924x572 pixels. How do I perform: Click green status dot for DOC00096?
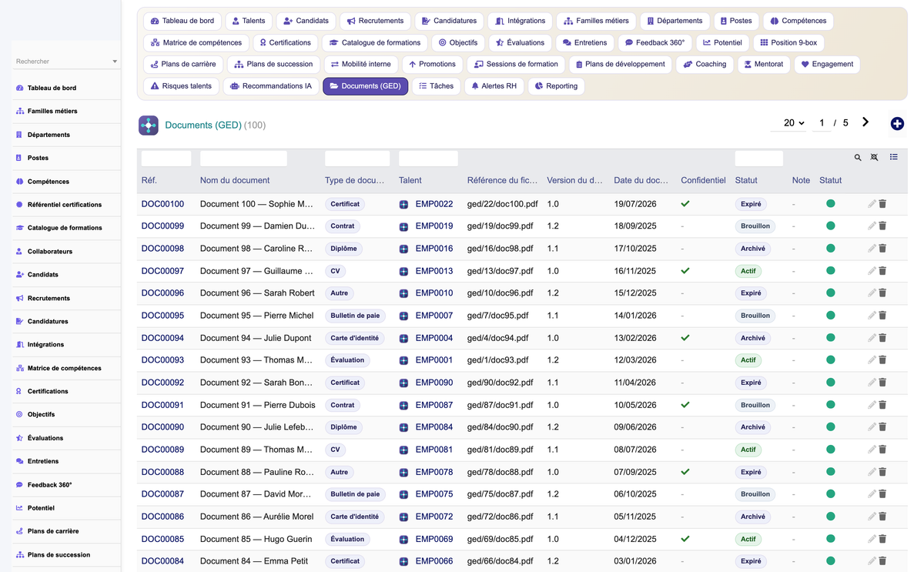coord(830,293)
